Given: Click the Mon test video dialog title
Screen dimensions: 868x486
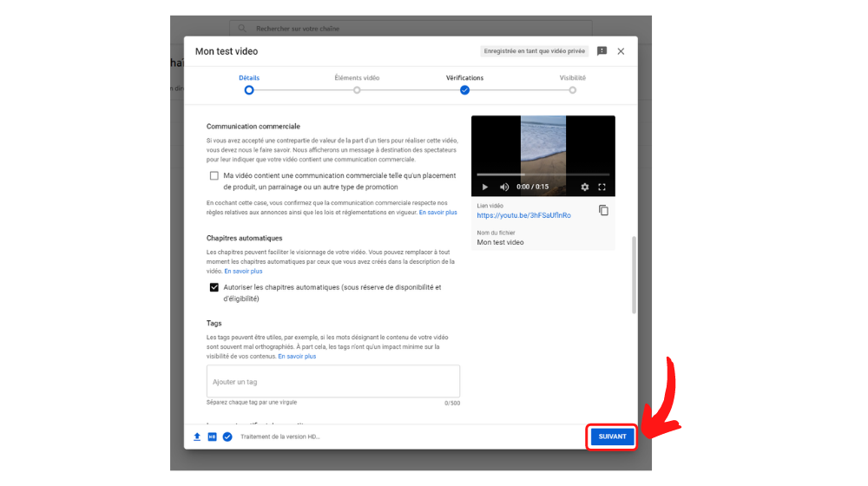Looking at the screenshot, I should pyautogui.click(x=227, y=51).
